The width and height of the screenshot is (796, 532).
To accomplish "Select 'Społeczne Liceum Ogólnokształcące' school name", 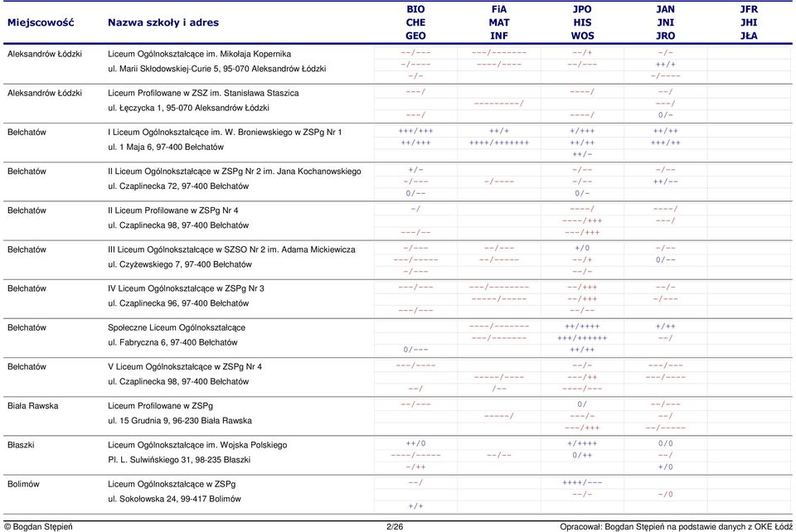I will click(x=176, y=327).
